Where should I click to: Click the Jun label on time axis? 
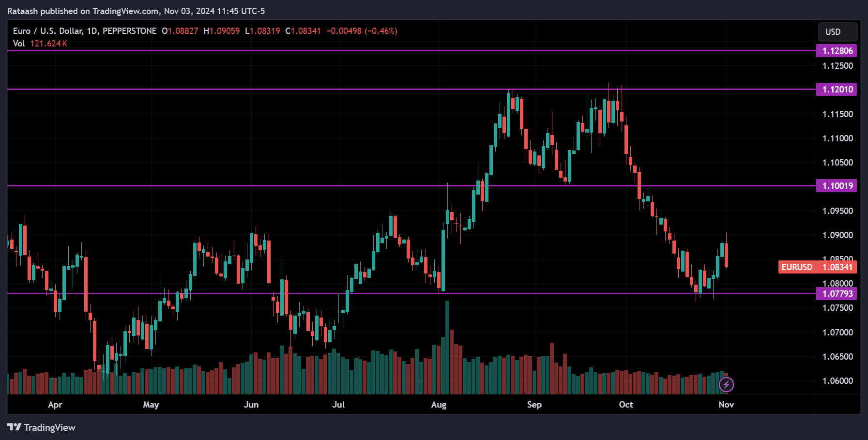tap(251, 405)
